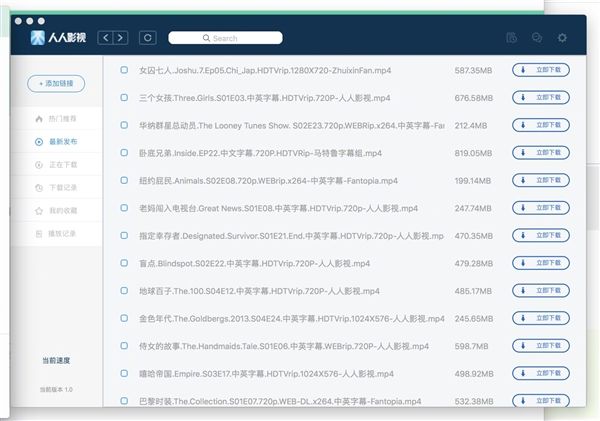Screen dimensions: 600x421
Task: Select 最新发布 in the sidebar
Action: tap(56, 142)
